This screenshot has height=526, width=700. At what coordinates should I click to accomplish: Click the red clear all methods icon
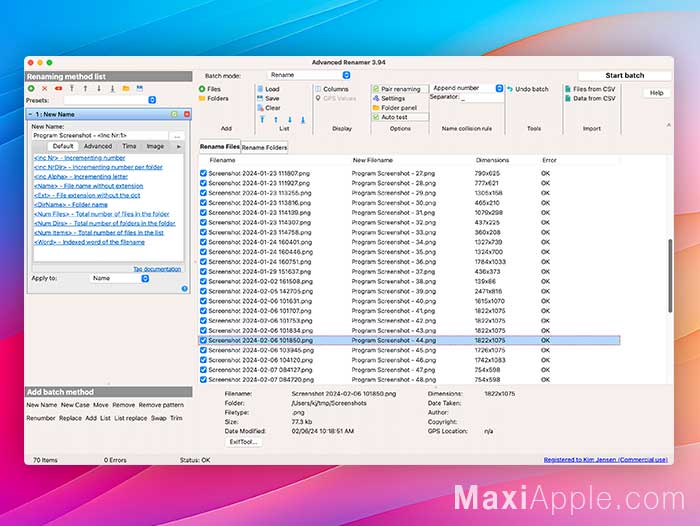[58, 88]
